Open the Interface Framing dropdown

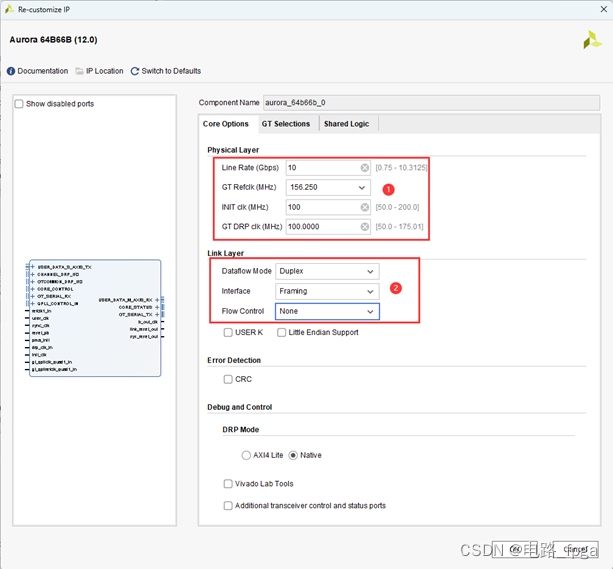(x=327, y=291)
